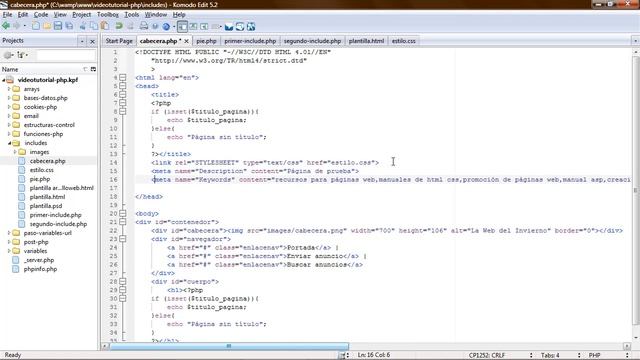Collapse code fold at line 4
This screenshot has width=640, height=360.
(x=123, y=77)
